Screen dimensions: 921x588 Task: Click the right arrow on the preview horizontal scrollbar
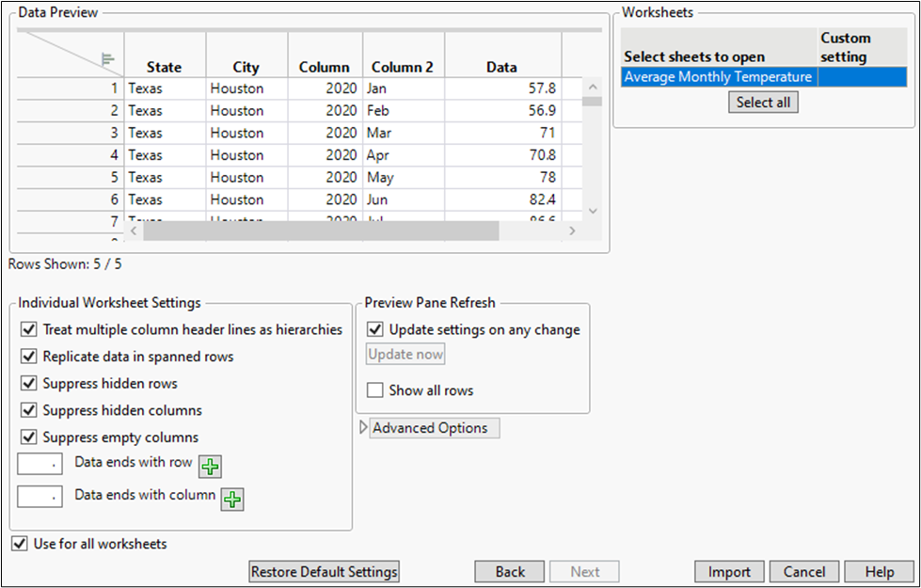click(x=574, y=229)
